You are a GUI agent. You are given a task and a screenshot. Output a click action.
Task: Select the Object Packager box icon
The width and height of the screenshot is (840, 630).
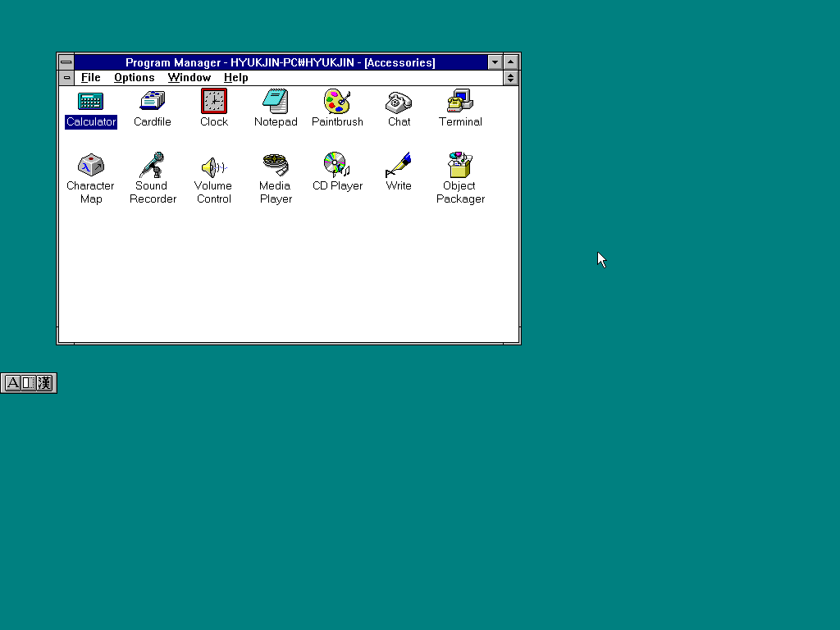(x=460, y=165)
